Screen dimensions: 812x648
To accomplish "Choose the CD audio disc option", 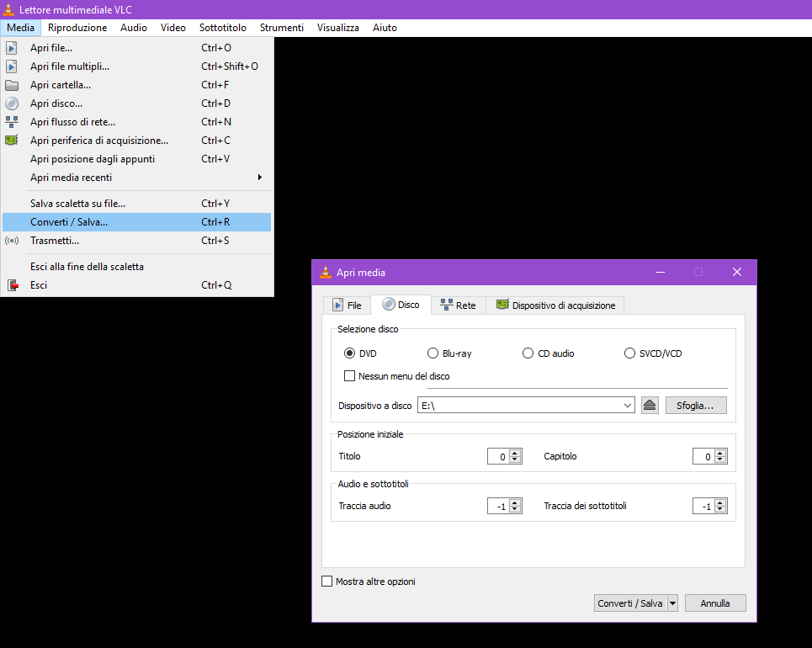I will coord(528,353).
